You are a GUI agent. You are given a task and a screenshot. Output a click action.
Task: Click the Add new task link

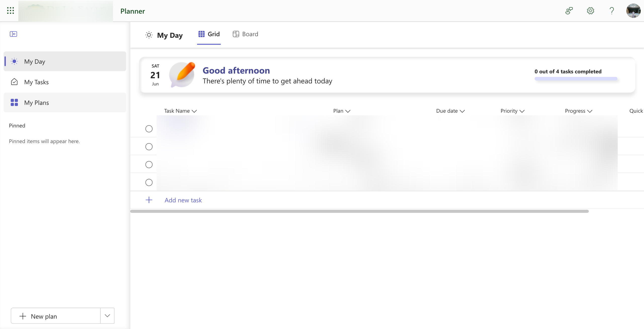[183, 200]
